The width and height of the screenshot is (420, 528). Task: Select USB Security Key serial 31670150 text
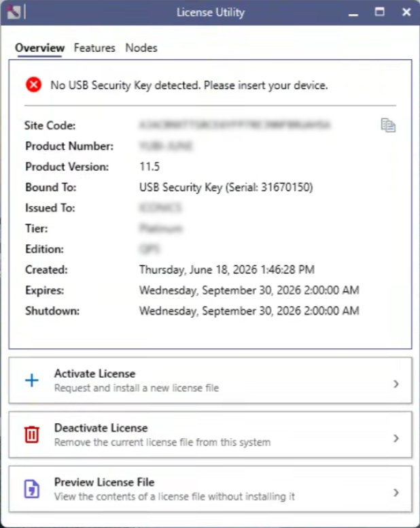click(x=226, y=187)
